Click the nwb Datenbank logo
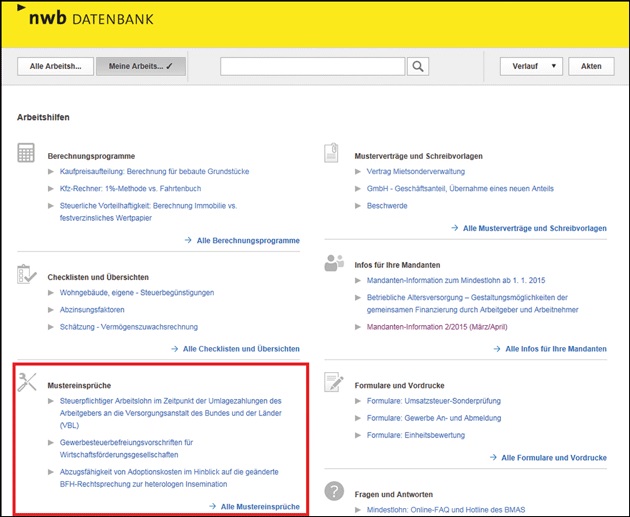The width and height of the screenshot is (630, 517). click(85, 18)
